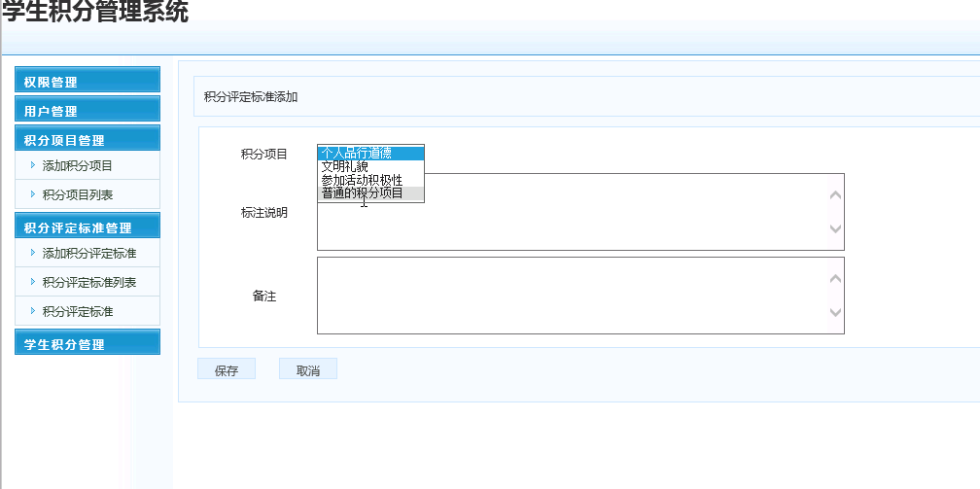The height and width of the screenshot is (489, 980).
Task: Click the 标注说明 field label
Action: click(264, 213)
